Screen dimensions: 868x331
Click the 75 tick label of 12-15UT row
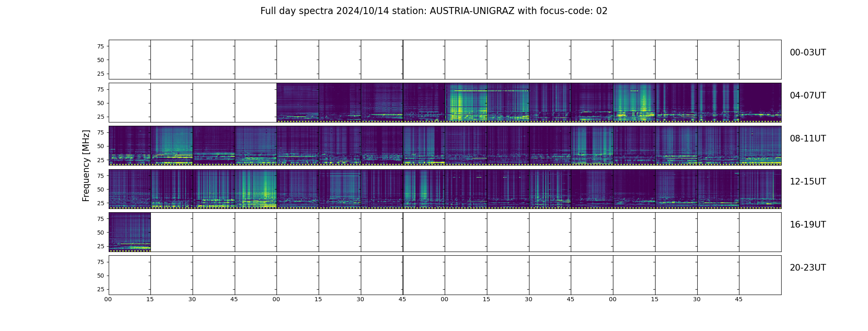(100, 176)
